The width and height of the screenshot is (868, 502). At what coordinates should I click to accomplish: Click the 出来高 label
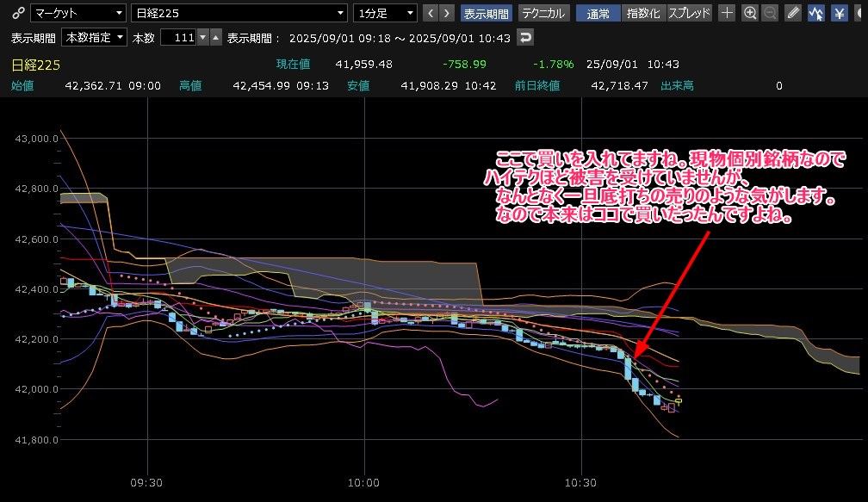pos(677,86)
